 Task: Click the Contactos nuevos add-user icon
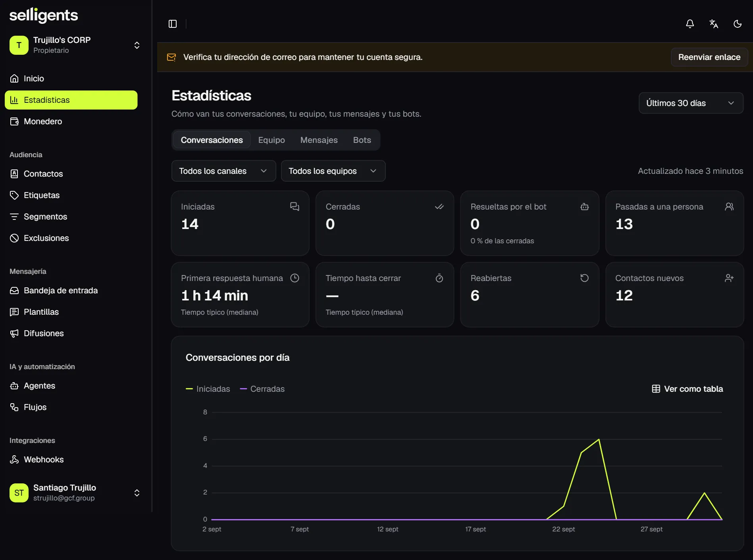pyautogui.click(x=729, y=278)
